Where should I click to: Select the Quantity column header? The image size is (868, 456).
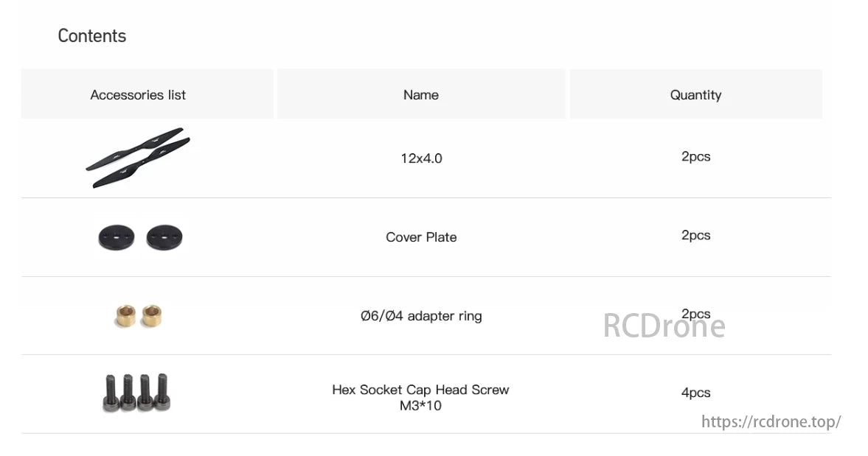[x=695, y=95]
